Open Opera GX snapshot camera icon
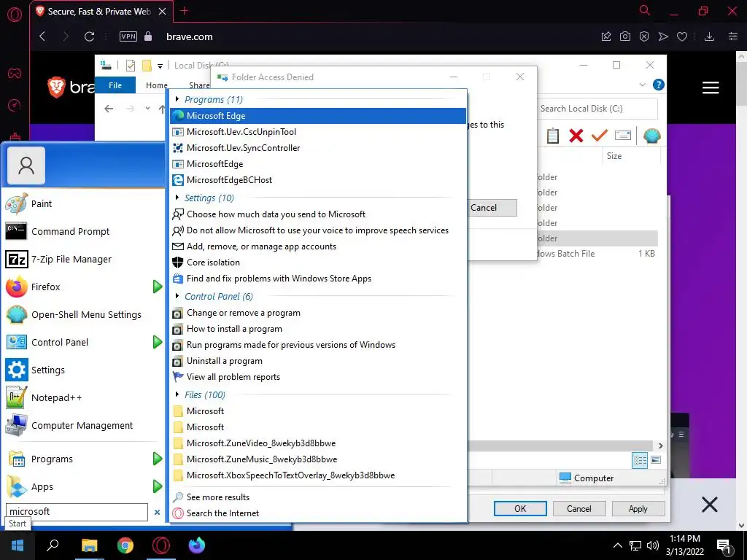Screen dimensions: 747x560 tap(625, 36)
